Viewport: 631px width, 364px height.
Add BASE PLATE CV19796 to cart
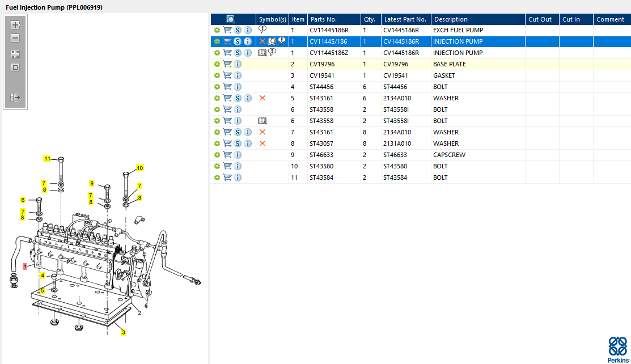click(x=227, y=64)
